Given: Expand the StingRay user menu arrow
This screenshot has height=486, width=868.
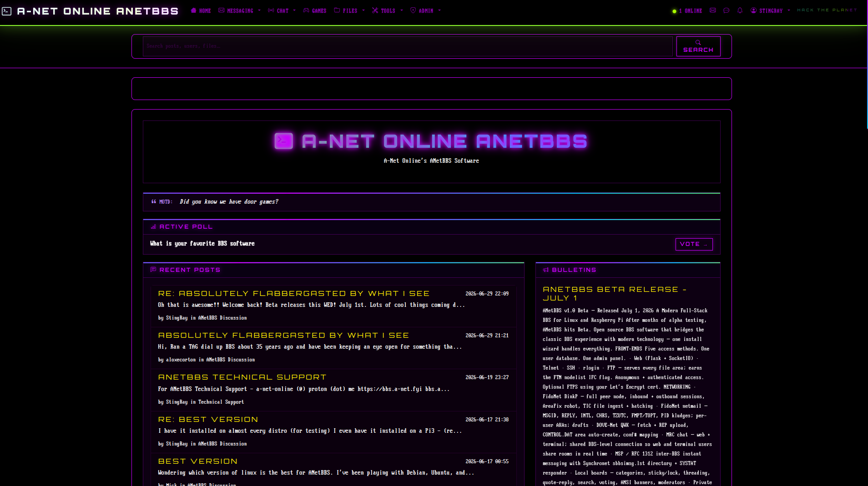Looking at the screenshot, I should [789, 10].
